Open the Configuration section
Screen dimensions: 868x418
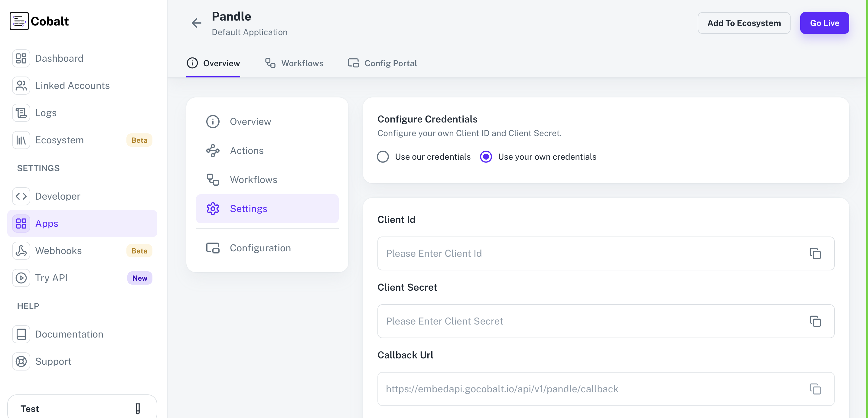click(260, 248)
